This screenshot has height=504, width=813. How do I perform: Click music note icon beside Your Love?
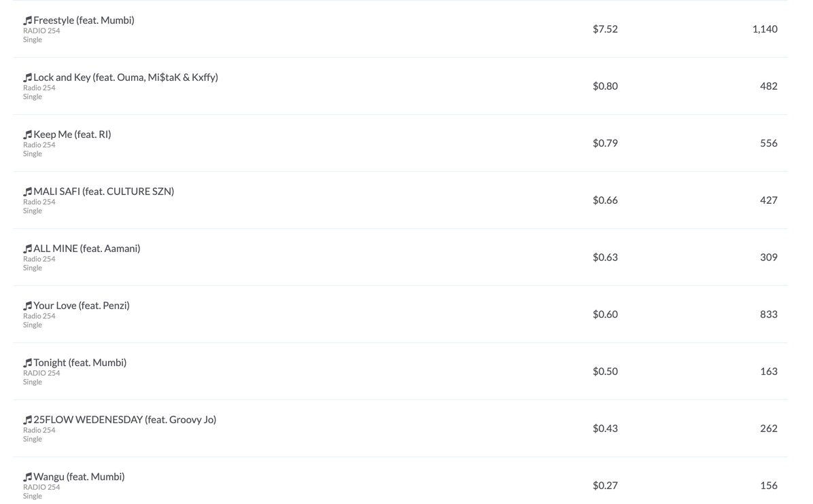tap(27, 306)
